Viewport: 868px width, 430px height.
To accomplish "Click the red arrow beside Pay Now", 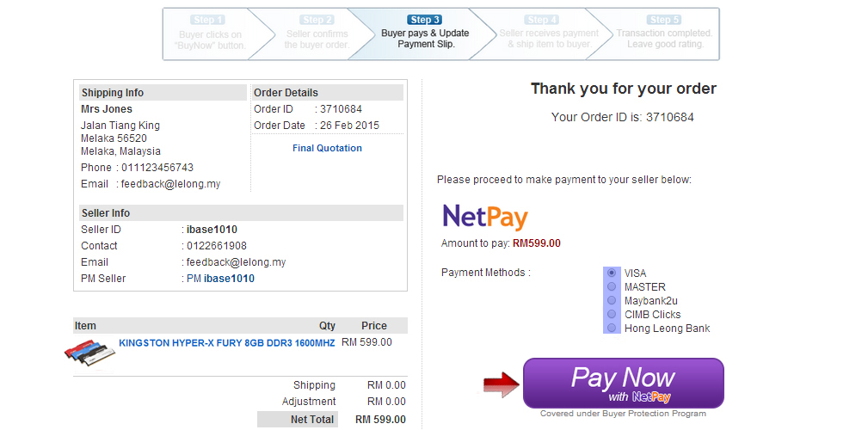I will [x=502, y=384].
